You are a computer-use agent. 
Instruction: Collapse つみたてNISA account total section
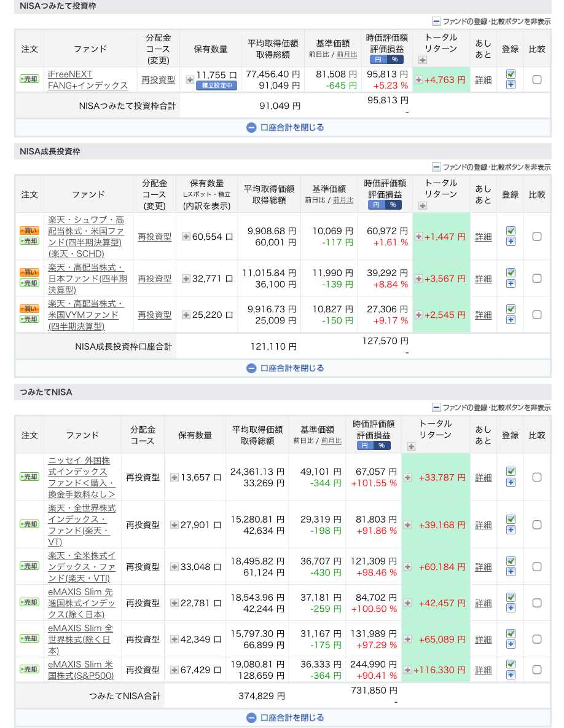[x=285, y=718]
